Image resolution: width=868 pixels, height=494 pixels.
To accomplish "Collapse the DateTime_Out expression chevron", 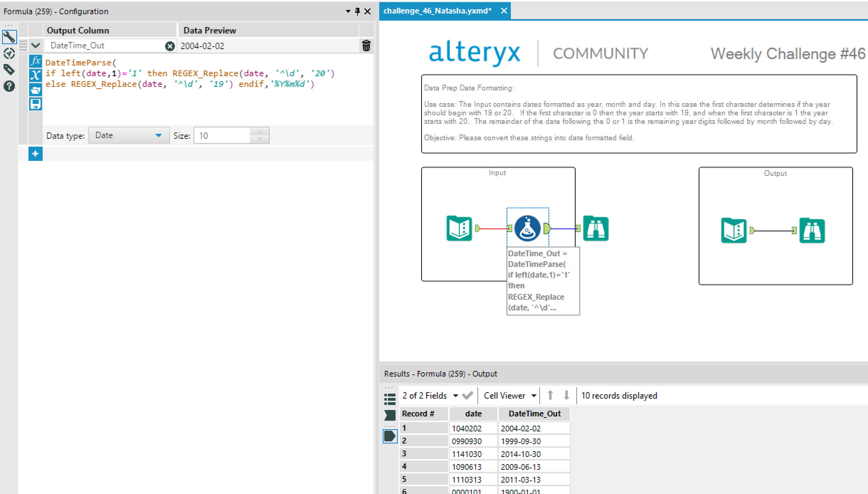I will (x=35, y=46).
